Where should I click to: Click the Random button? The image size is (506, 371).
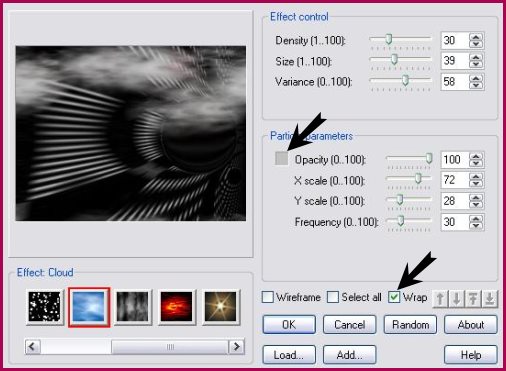click(x=410, y=325)
